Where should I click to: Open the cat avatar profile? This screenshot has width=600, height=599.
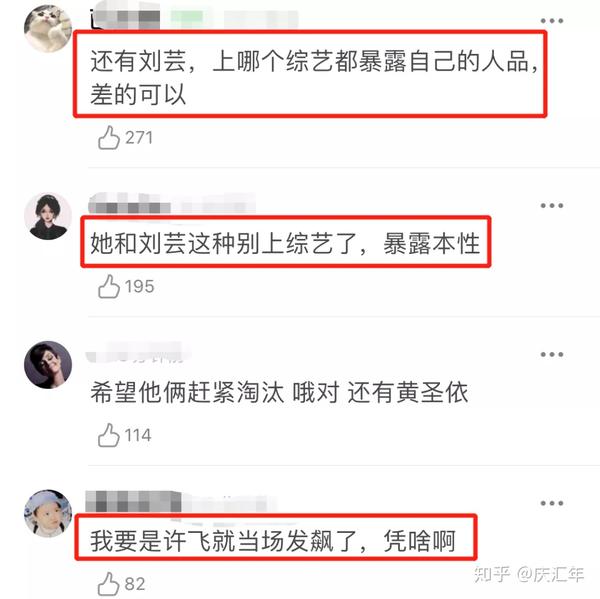pos(48,28)
